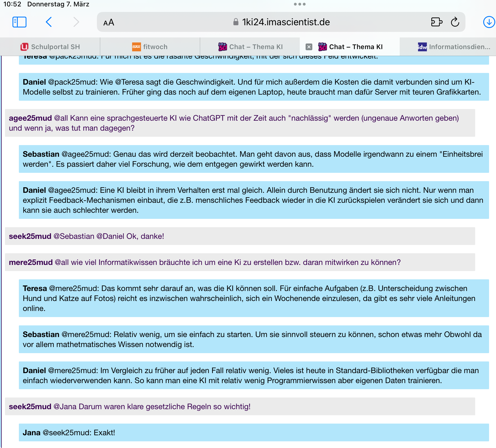Tap the Schulportal SH tab favicon

(24, 47)
